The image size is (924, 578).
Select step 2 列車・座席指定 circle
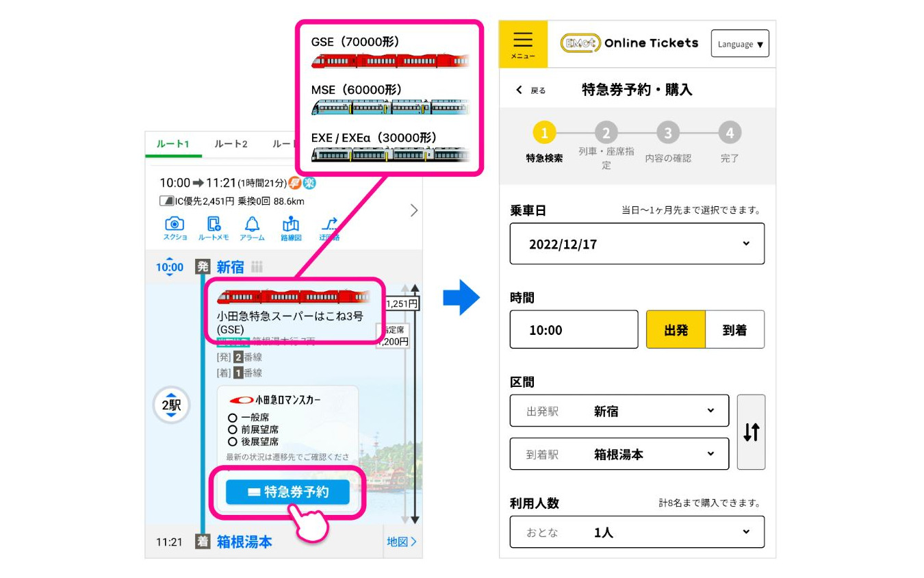coord(606,133)
